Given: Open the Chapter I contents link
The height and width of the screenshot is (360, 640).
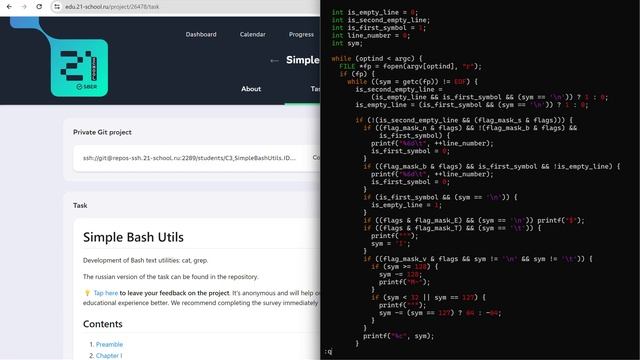Looking at the screenshot, I should coord(109,356).
